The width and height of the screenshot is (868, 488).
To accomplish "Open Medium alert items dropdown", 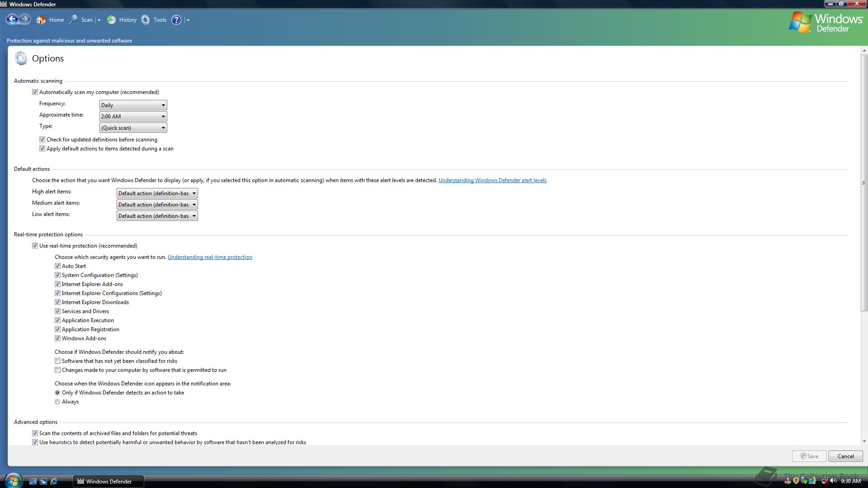I will (x=157, y=205).
